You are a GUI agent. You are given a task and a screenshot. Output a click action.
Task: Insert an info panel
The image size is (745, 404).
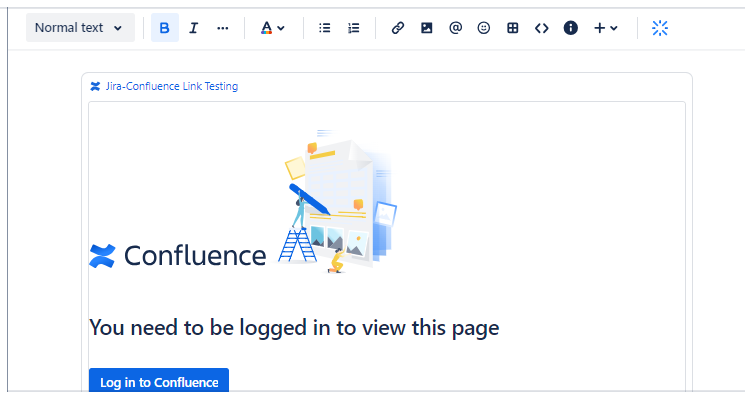point(571,28)
